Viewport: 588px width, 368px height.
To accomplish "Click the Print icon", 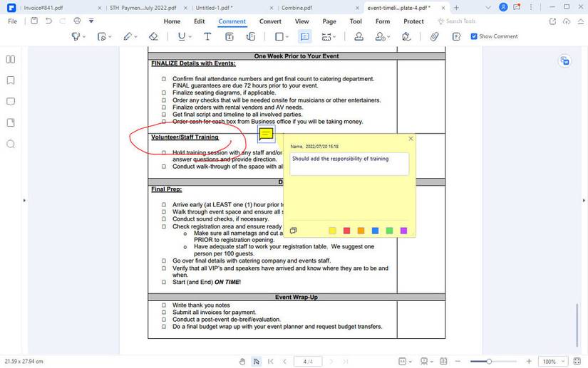I will pyautogui.click(x=77, y=21).
